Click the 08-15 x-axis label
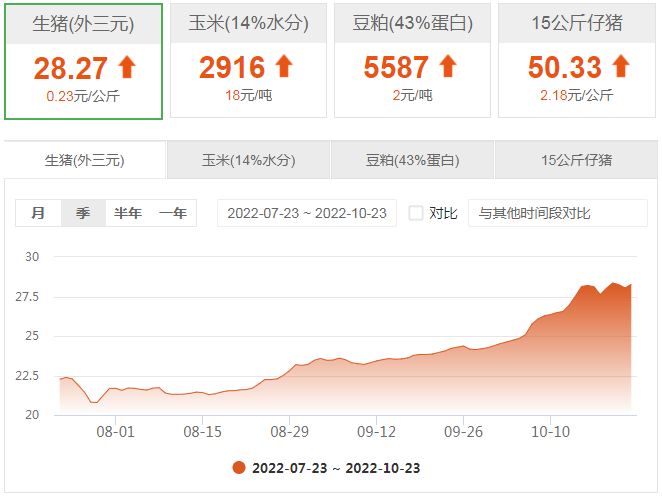Viewport: 662px width, 496px height. [202, 432]
